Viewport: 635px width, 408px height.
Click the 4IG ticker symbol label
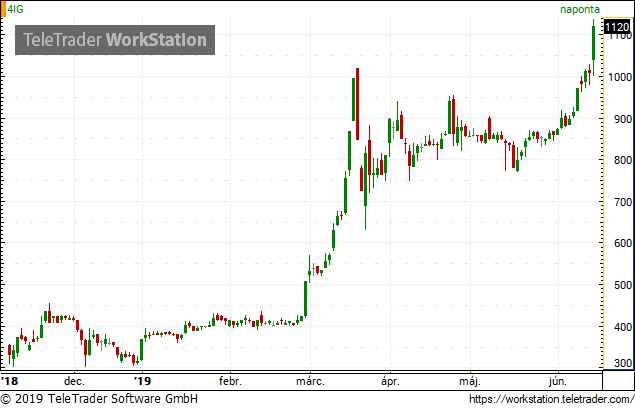point(15,9)
